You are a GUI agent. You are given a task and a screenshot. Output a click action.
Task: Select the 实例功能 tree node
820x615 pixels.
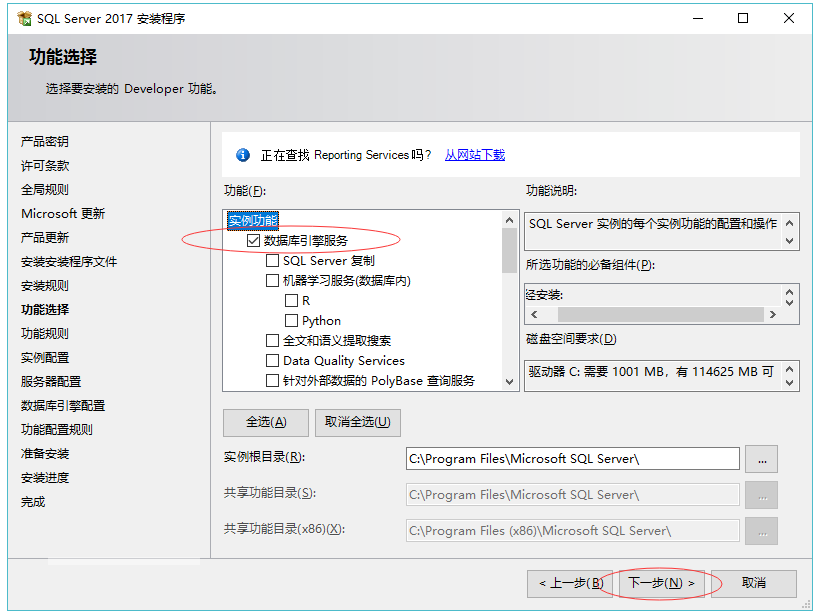(x=253, y=220)
